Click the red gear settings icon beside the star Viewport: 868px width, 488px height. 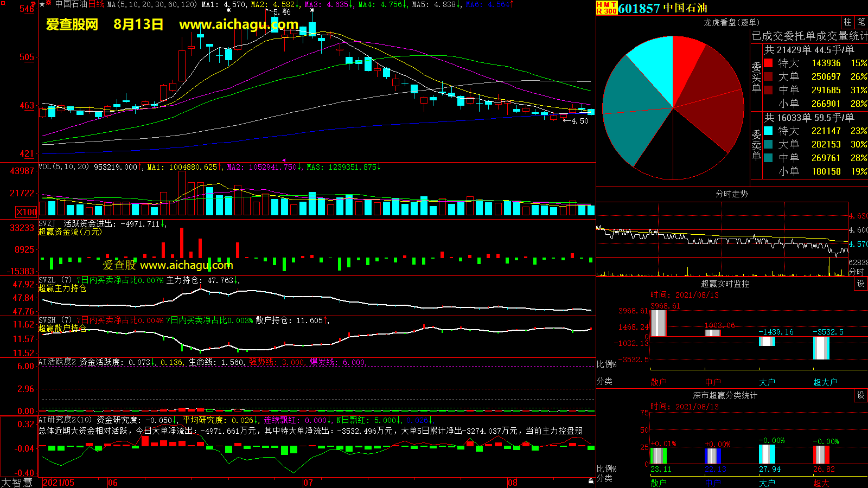point(49,4)
